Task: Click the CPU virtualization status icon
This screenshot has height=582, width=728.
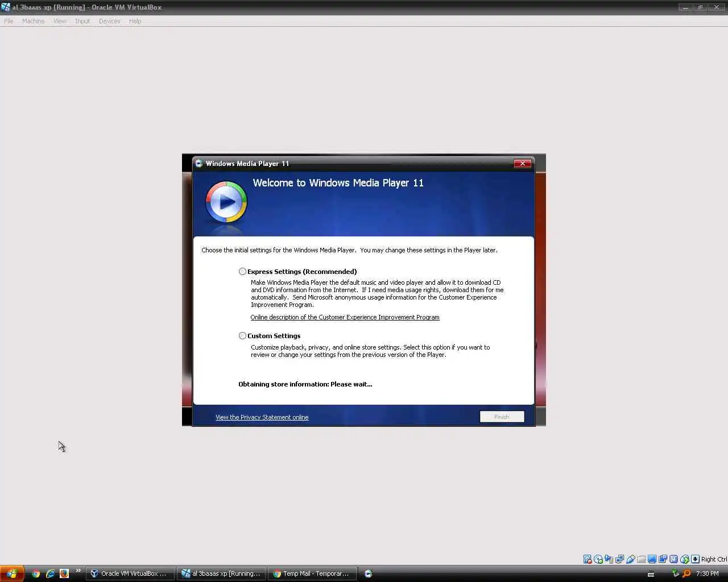Action: 673,559
